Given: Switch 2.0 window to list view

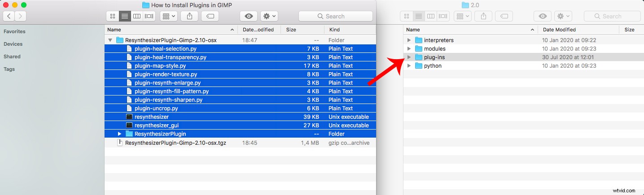Looking at the screenshot, I should coord(419,16).
